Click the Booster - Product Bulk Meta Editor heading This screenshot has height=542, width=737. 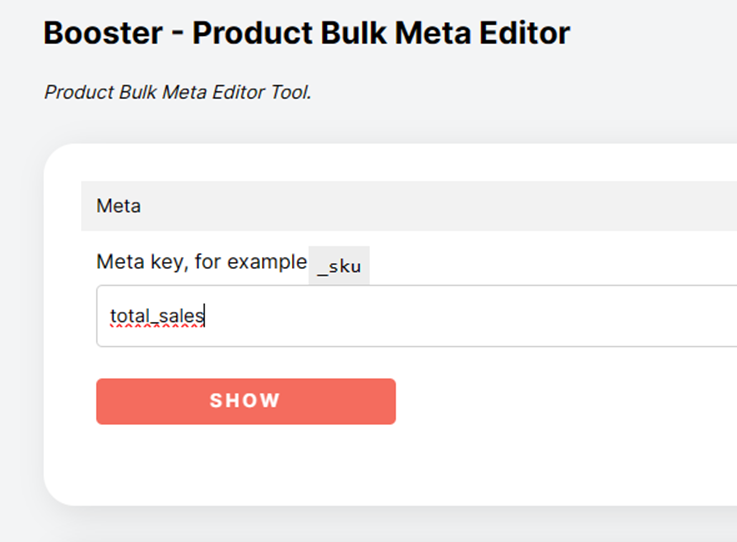(306, 33)
